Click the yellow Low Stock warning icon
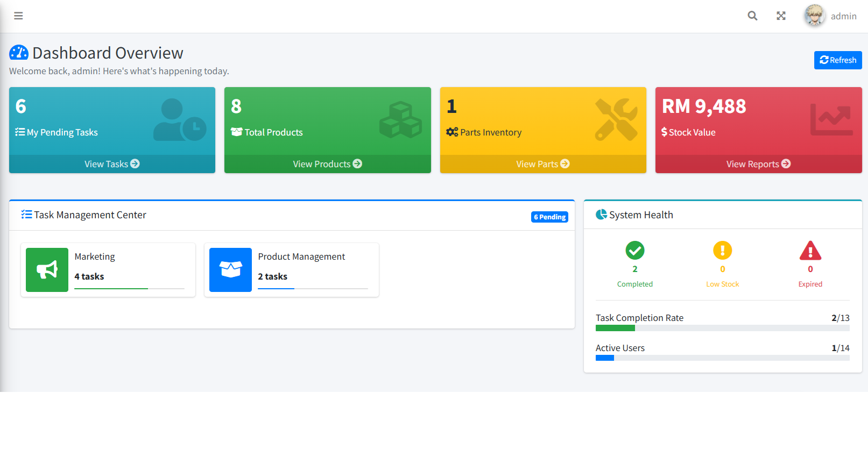The width and height of the screenshot is (868, 464). [722, 251]
